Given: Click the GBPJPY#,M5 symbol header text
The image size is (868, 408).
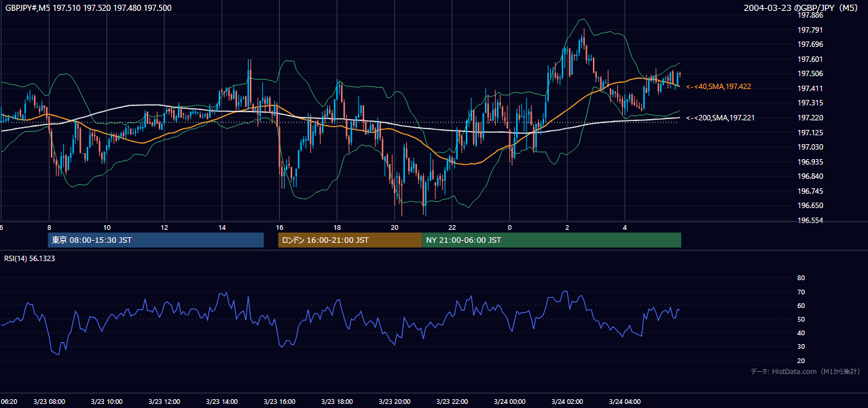Looking at the screenshot, I should point(88,8).
